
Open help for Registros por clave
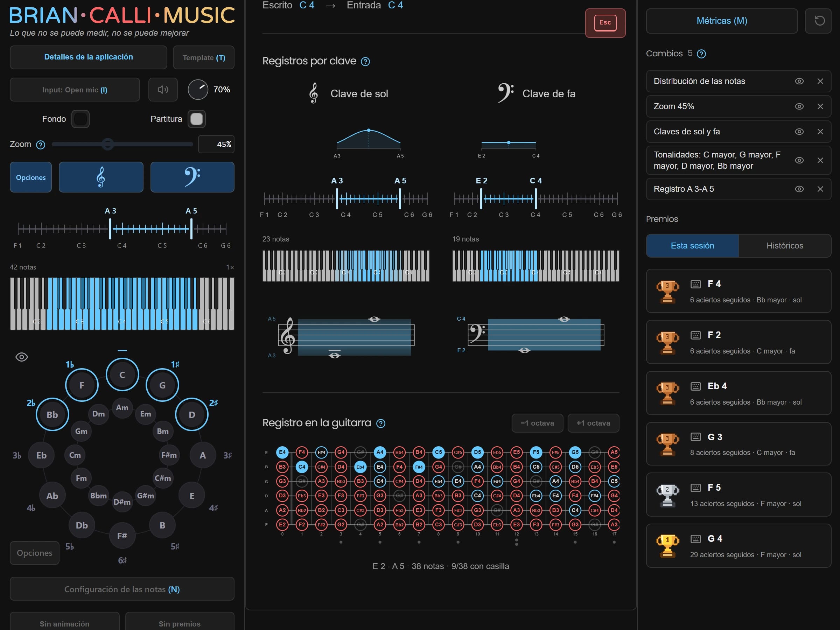[365, 62]
